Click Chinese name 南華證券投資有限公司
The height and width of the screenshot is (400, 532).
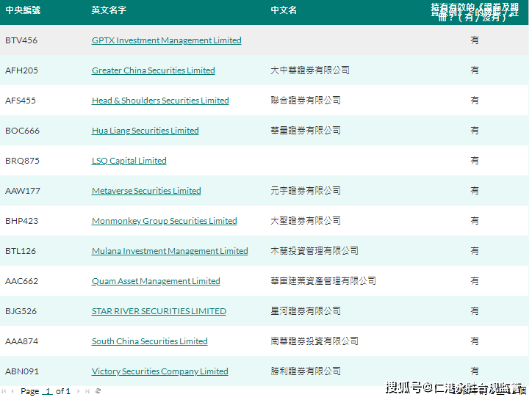[x=314, y=341]
